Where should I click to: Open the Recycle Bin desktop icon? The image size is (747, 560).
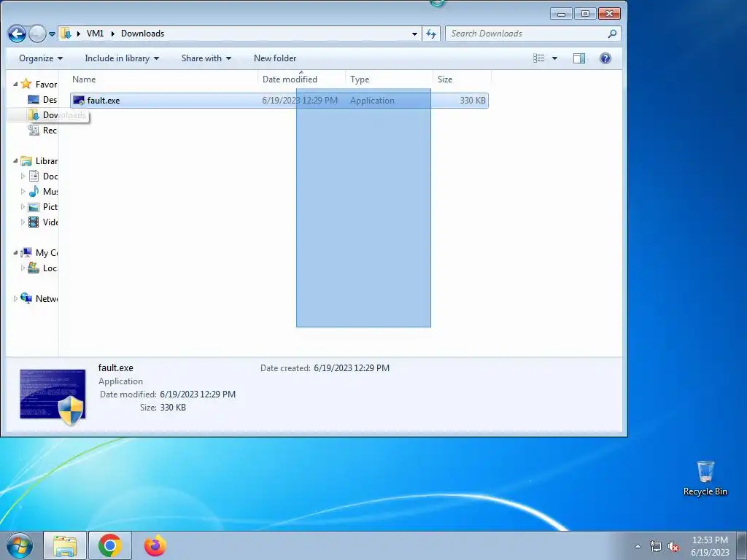(x=705, y=478)
